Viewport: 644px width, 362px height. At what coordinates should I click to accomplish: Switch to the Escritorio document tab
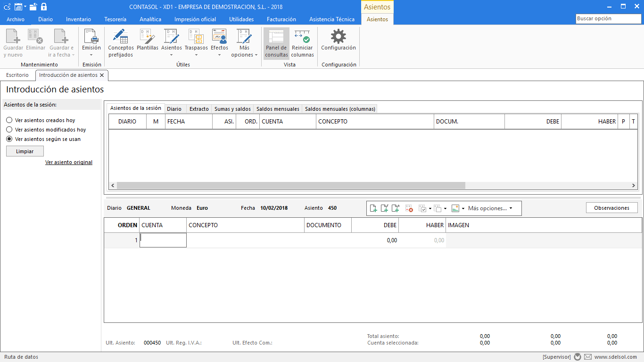point(17,75)
